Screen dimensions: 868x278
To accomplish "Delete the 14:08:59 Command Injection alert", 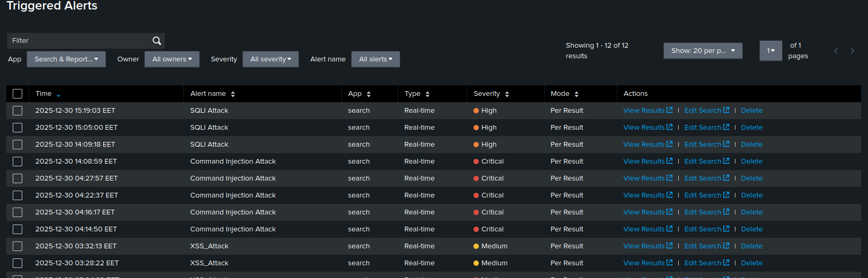I will pyautogui.click(x=751, y=162).
